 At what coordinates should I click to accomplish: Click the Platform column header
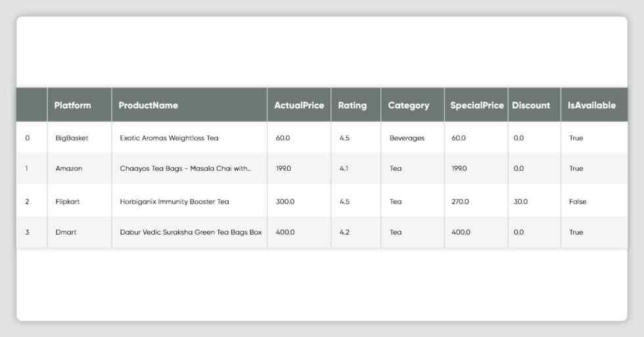72,106
